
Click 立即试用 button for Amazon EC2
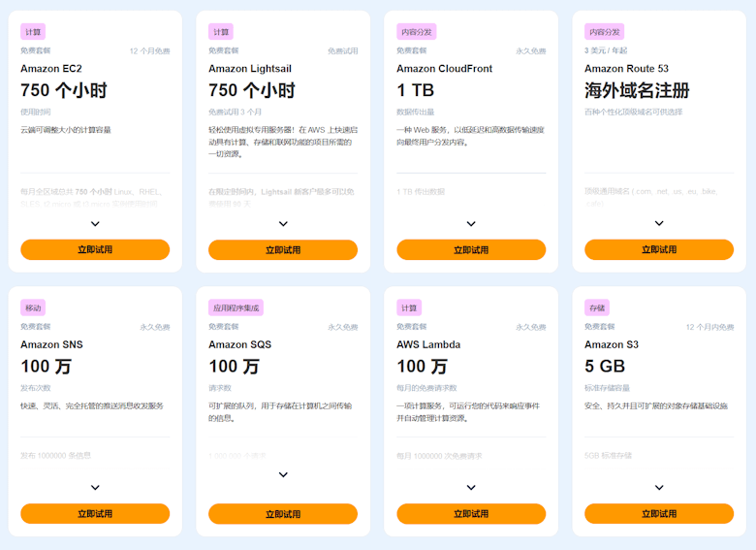pos(95,249)
